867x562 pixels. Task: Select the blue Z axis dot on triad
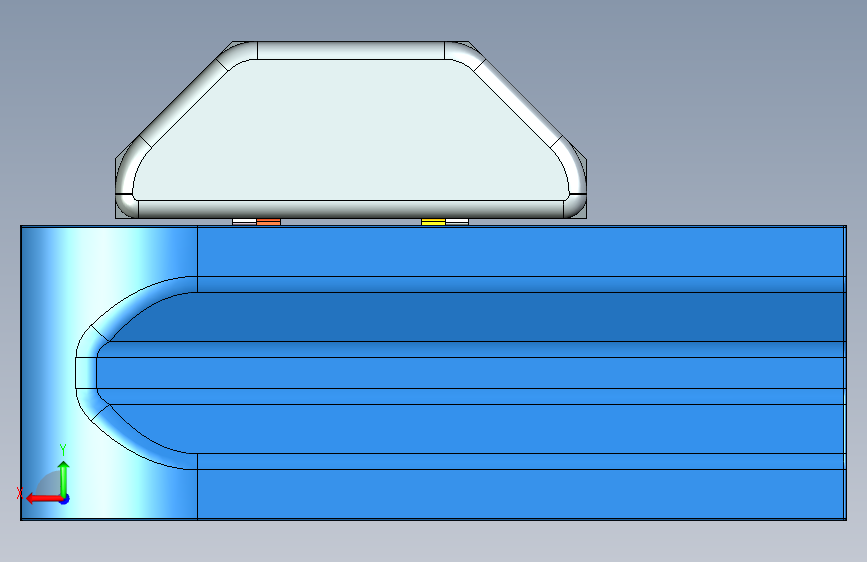click(65, 499)
